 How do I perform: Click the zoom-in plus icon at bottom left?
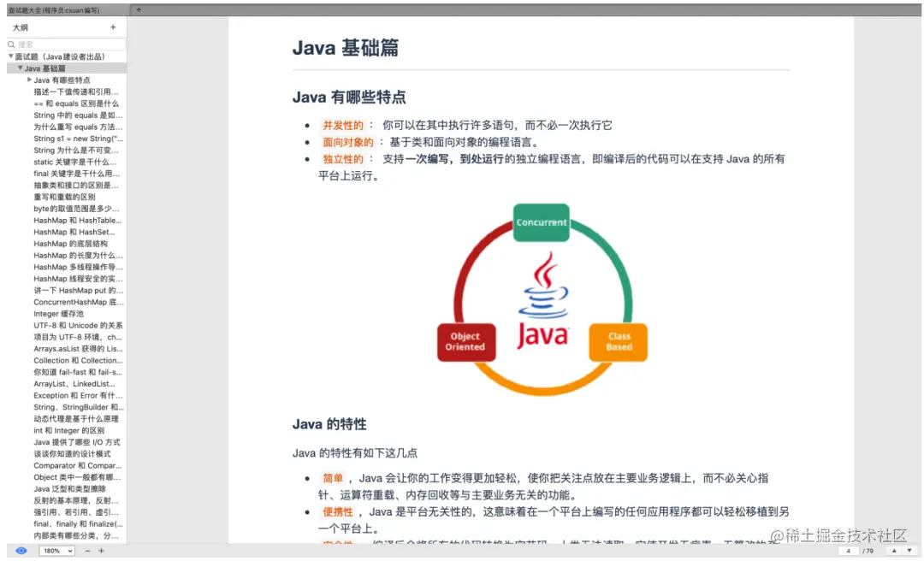click(x=101, y=551)
